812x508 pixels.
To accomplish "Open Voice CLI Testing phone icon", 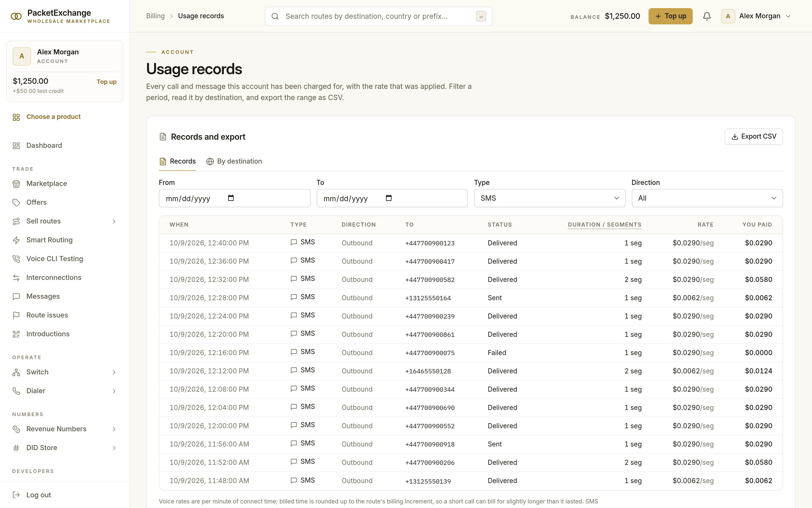I will click(16, 259).
